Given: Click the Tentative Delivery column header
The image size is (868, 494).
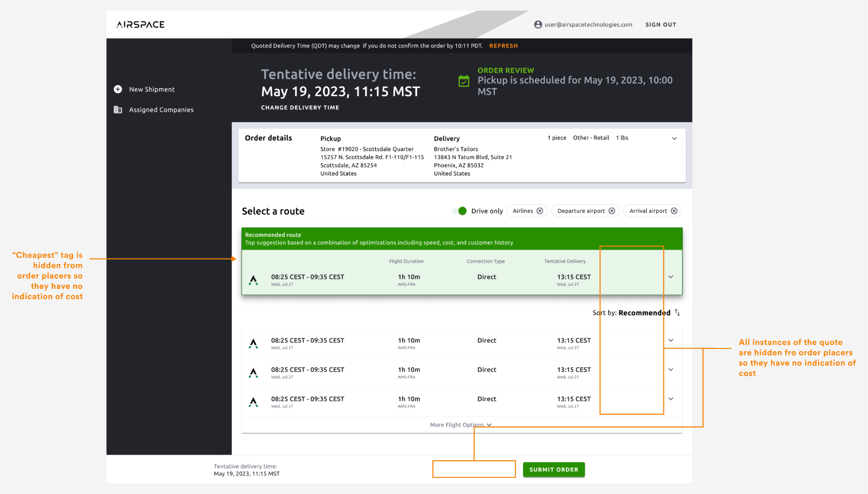Looking at the screenshot, I should 565,261.
